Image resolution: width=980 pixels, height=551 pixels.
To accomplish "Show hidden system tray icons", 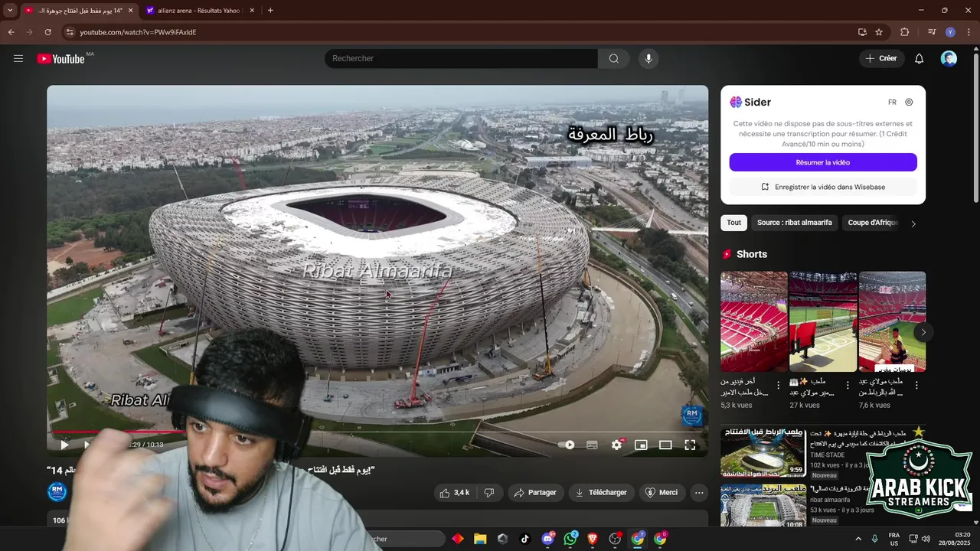I will click(857, 539).
